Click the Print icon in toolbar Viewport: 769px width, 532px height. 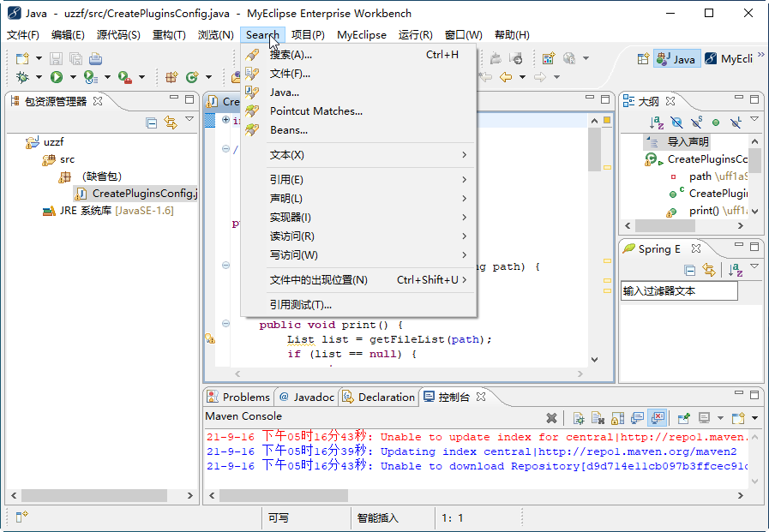(x=95, y=58)
